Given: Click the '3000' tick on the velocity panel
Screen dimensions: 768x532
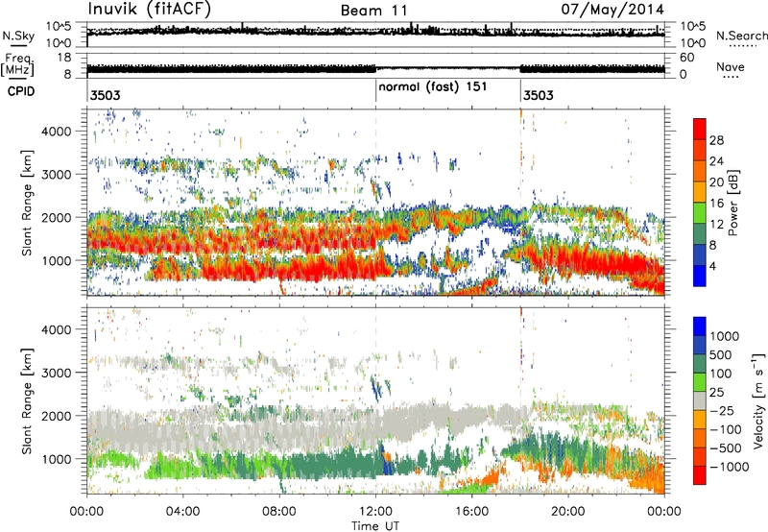Looking at the screenshot, I should (56, 373).
